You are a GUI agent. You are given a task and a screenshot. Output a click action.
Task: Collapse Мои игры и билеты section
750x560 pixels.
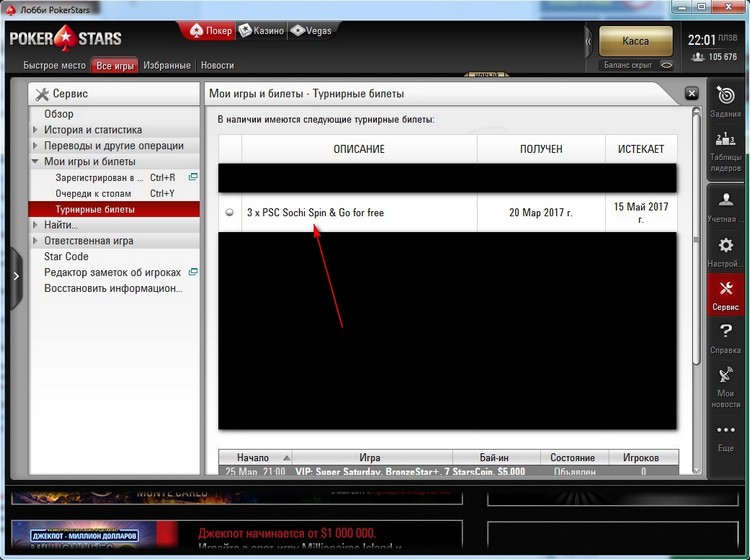35,161
